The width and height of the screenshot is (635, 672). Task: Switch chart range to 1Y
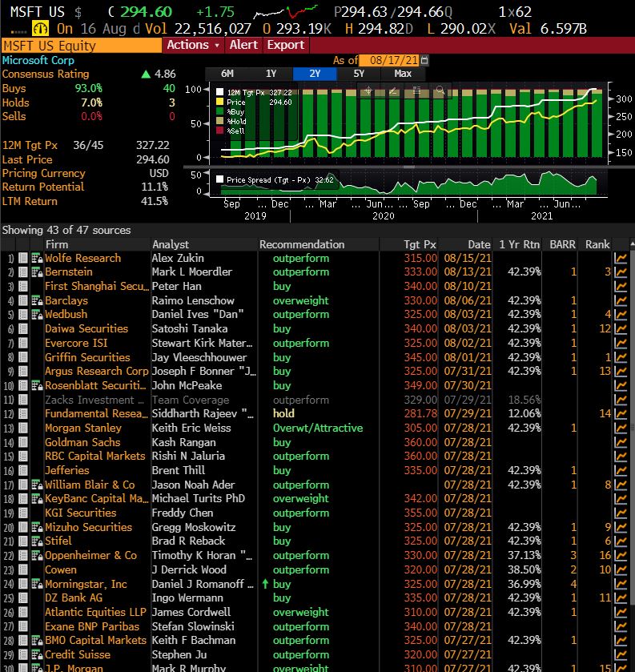[271, 74]
